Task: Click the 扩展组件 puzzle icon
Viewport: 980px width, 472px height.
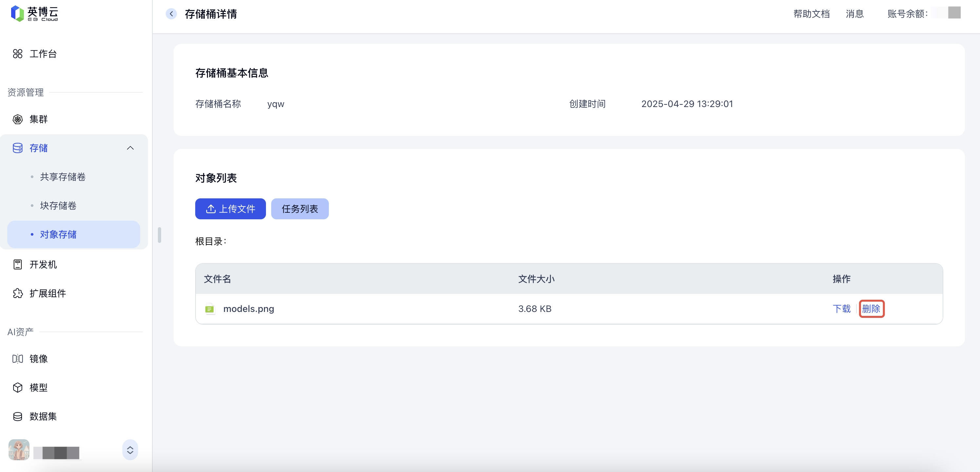Action: (x=17, y=293)
